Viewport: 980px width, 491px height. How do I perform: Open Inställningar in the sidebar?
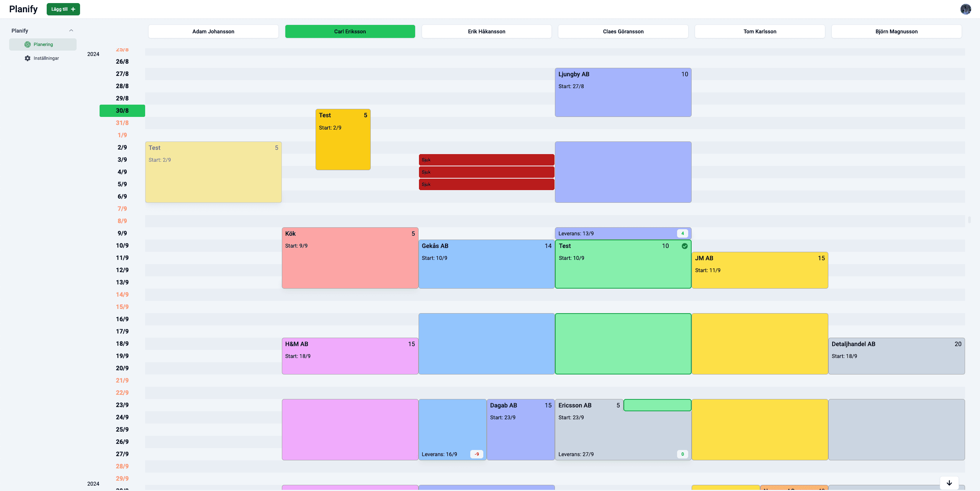click(43, 58)
